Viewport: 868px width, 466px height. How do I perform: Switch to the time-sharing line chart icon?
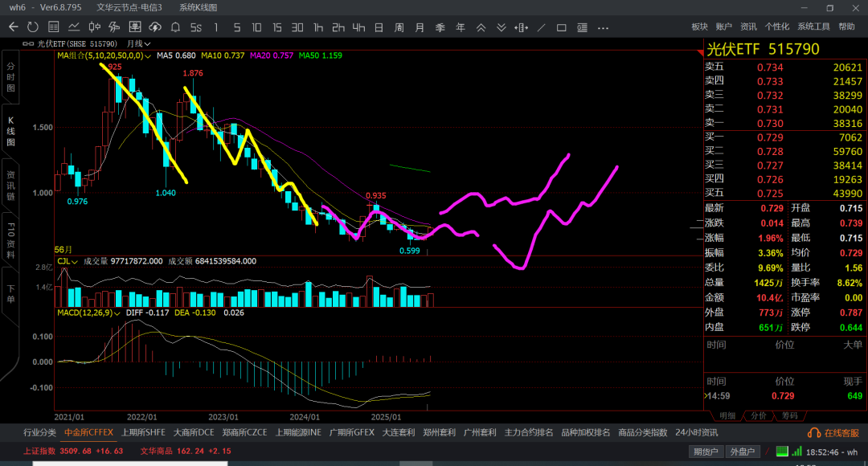(x=74, y=27)
